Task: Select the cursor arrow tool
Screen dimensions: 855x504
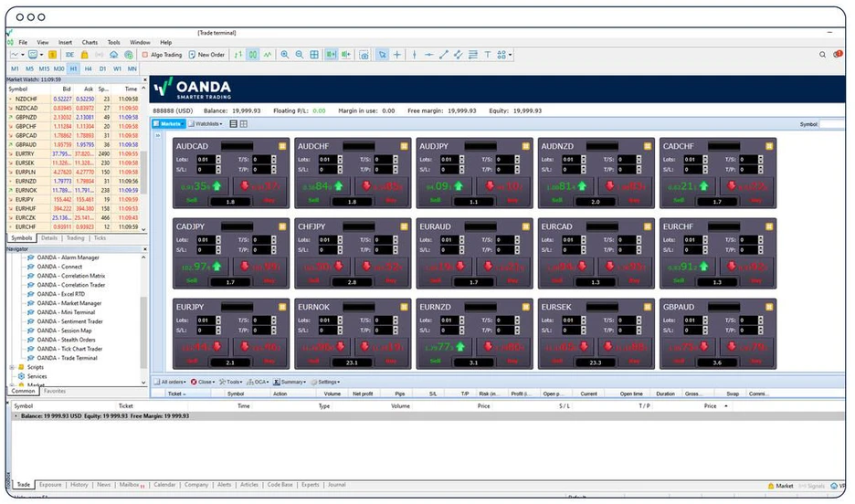Action: [x=382, y=55]
